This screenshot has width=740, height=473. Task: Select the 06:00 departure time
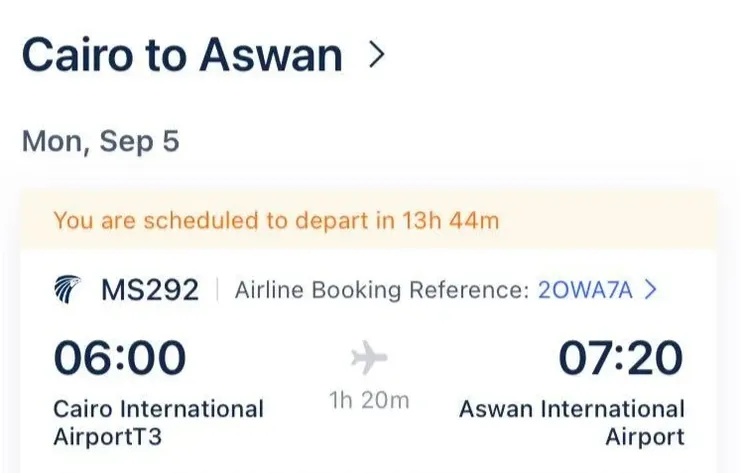point(119,358)
